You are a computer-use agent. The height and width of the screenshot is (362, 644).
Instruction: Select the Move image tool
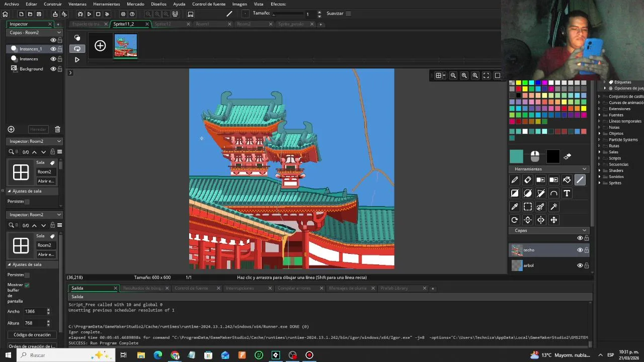pos(554,220)
